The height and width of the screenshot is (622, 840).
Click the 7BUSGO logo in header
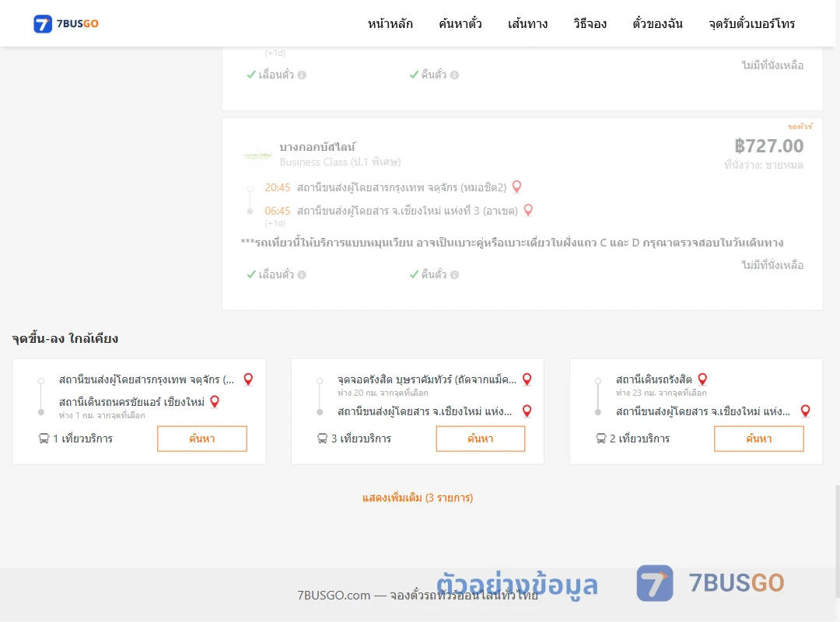coord(66,23)
